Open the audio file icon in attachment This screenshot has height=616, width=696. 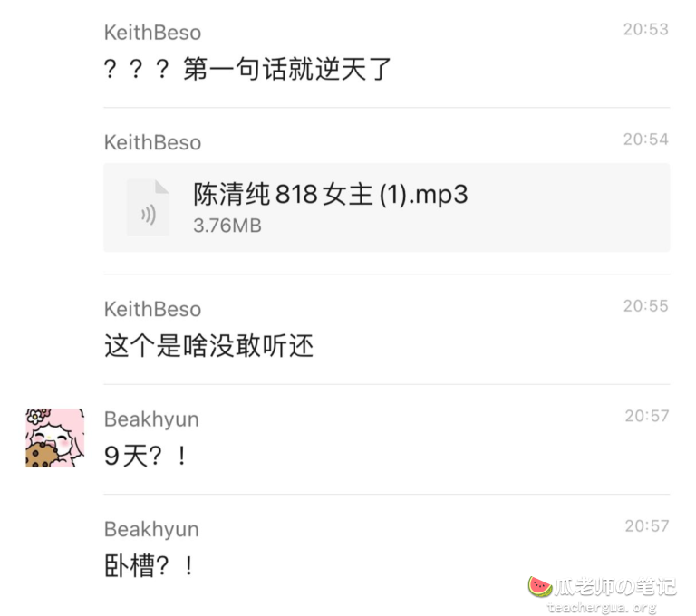pyautogui.click(x=148, y=207)
